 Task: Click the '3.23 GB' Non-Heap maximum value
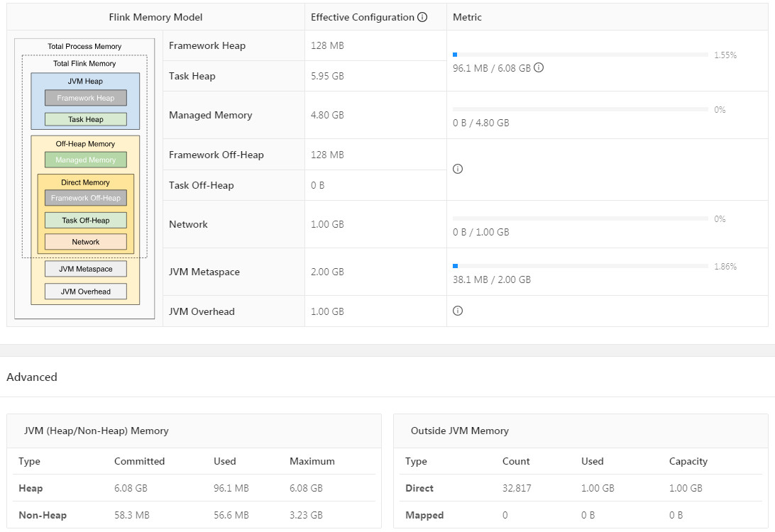306,515
